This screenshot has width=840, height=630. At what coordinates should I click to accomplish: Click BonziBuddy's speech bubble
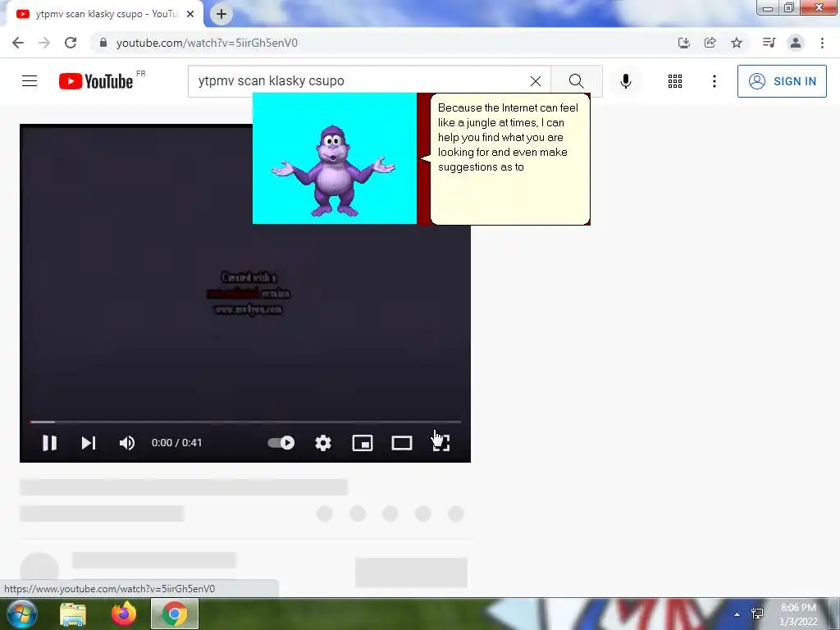(510, 159)
